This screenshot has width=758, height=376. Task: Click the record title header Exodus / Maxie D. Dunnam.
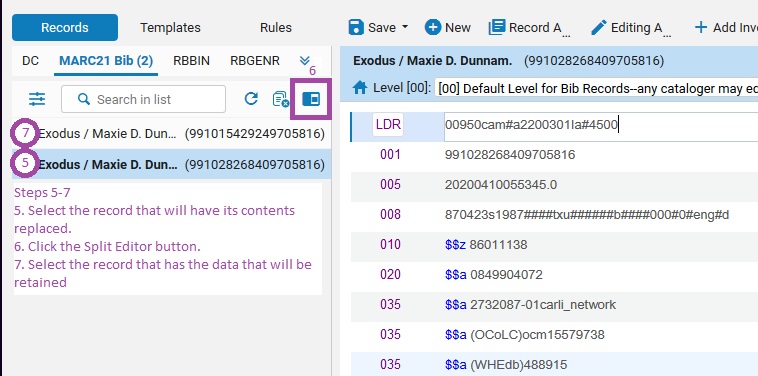pyautogui.click(x=432, y=61)
